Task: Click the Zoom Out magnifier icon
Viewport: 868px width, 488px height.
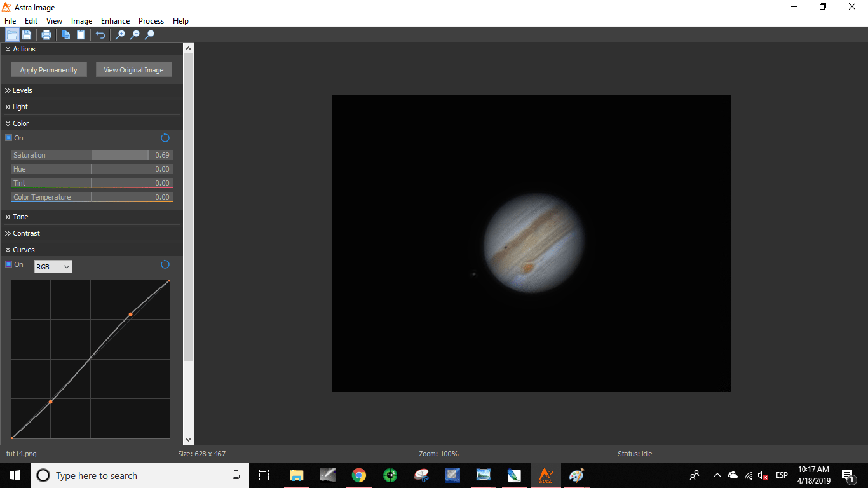Action: pyautogui.click(x=135, y=35)
